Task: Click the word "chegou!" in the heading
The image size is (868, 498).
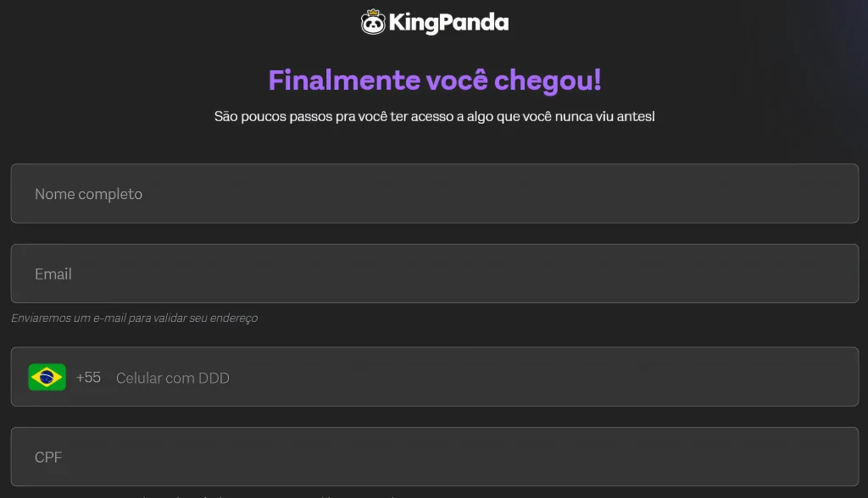Action: pyautogui.click(x=548, y=80)
